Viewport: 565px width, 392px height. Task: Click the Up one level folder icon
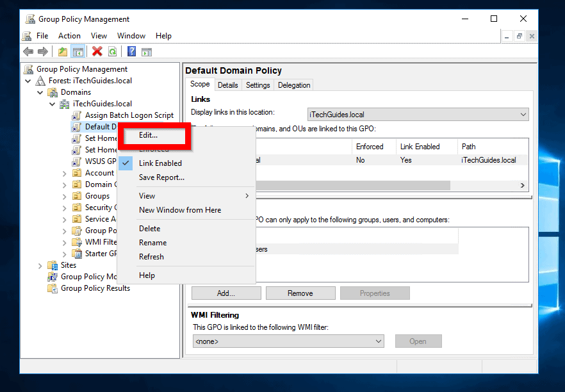pos(62,51)
